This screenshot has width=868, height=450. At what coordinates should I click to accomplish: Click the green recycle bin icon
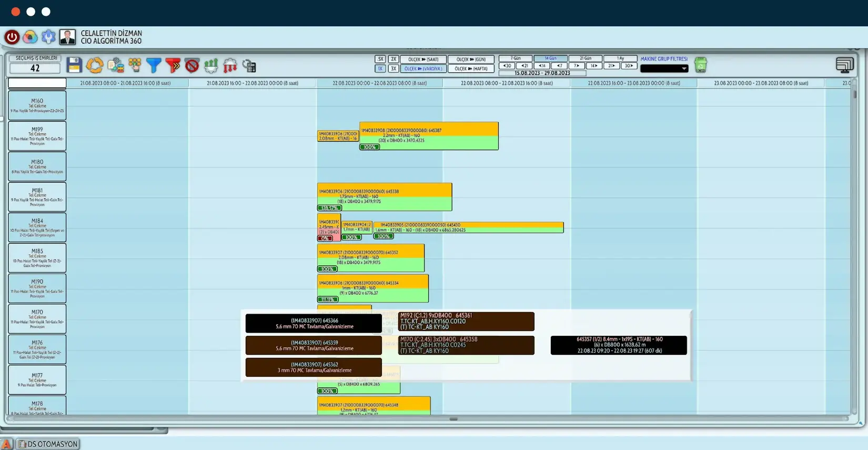[700, 65]
